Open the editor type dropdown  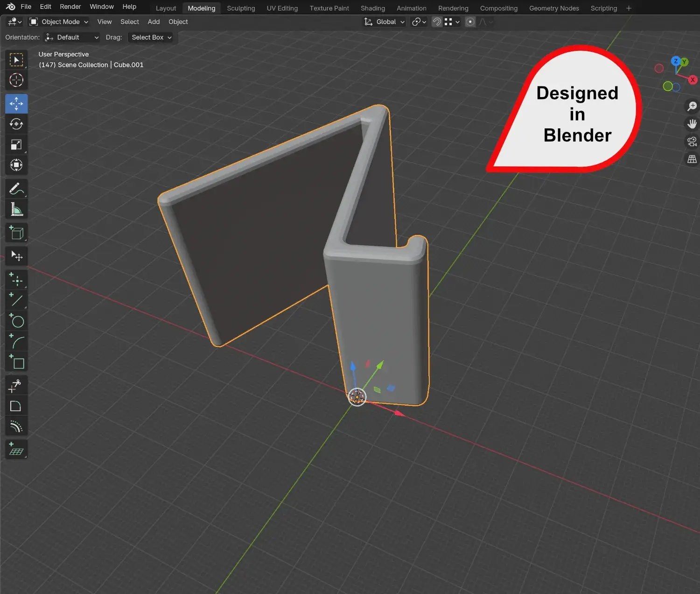click(x=15, y=22)
